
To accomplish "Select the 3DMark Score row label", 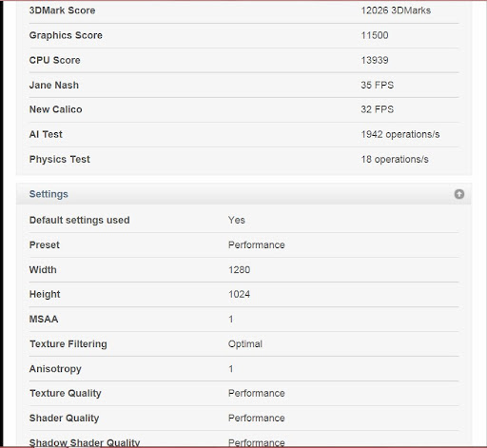I will (x=62, y=10).
